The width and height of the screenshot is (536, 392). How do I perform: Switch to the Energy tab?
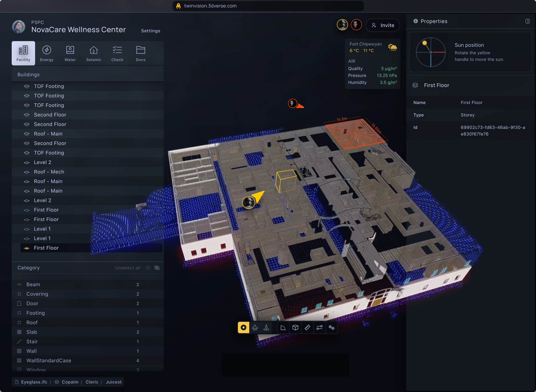click(x=47, y=53)
